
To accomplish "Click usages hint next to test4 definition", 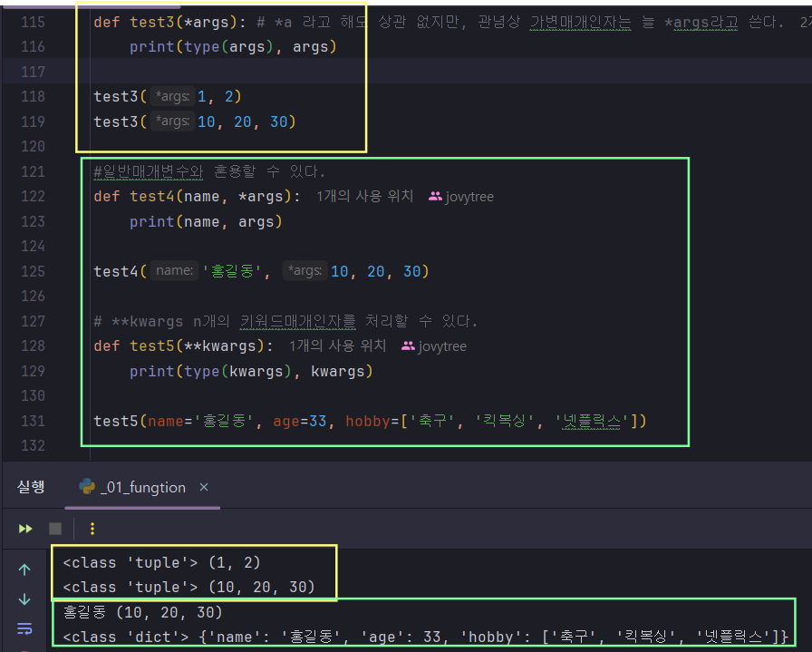I will click(x=365, y=197).
